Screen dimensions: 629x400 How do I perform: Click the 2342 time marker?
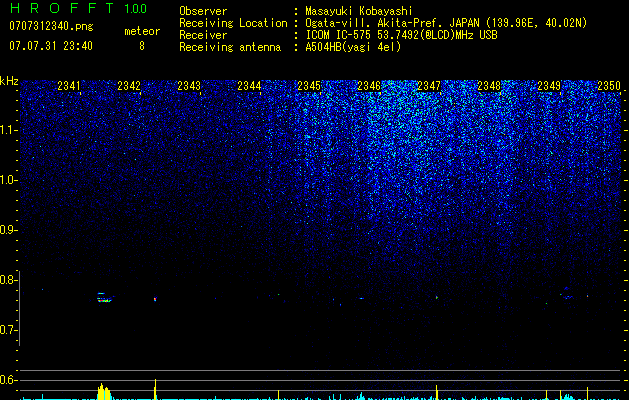click(129, 85)
